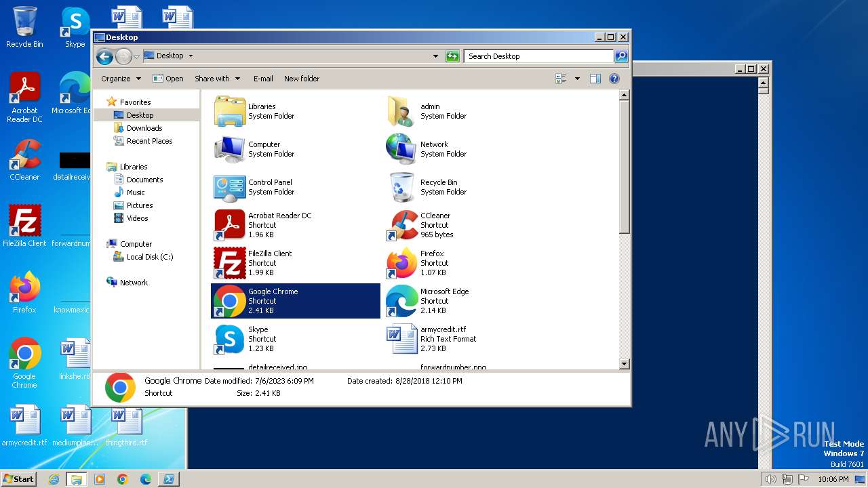The height and width of the screenshot is (488, 868).
Task: Open Music library in navigation pane
Action: pos(136,192)
